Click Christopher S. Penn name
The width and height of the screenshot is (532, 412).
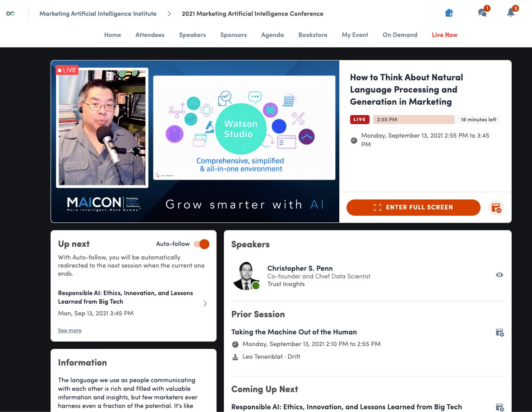(x=300, y=268)
